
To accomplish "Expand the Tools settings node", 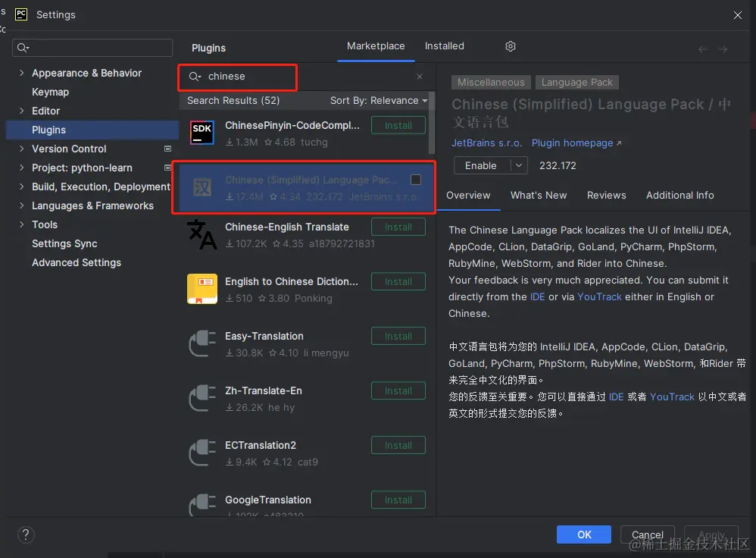I will click(x=21, y=224).
